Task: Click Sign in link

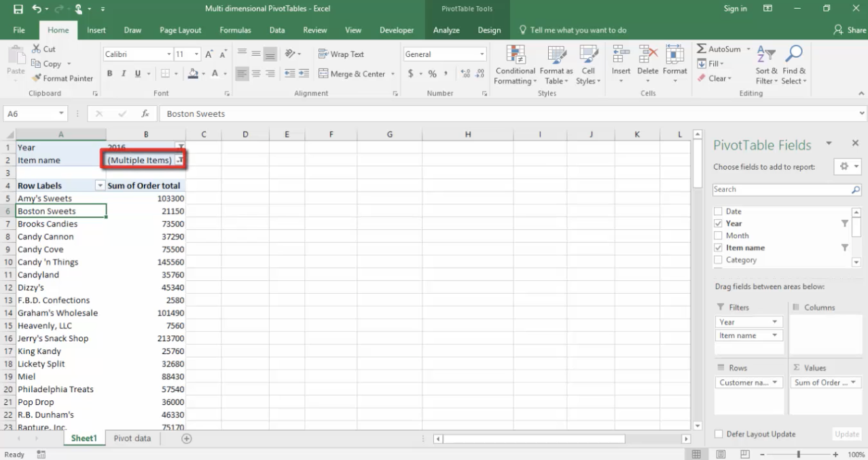Action: point(736,9)
